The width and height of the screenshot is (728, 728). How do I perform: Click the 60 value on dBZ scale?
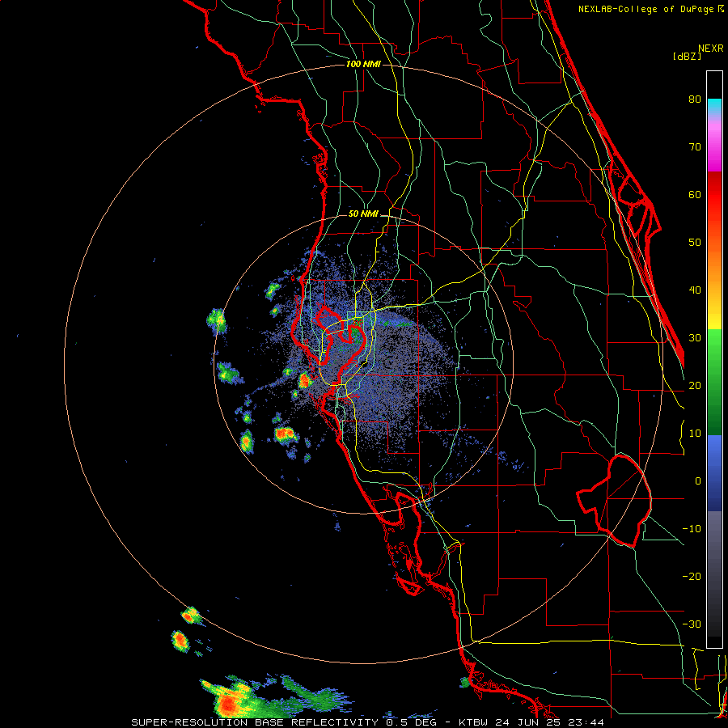(x=695, y=194)
